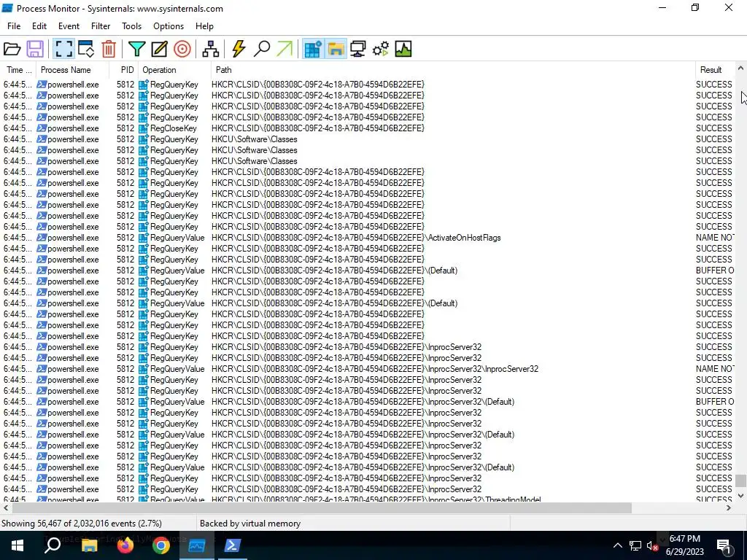Screen dimensions: 747x560
Task: Click the Jump To green arrow icon
Action: tap(285, 49)
